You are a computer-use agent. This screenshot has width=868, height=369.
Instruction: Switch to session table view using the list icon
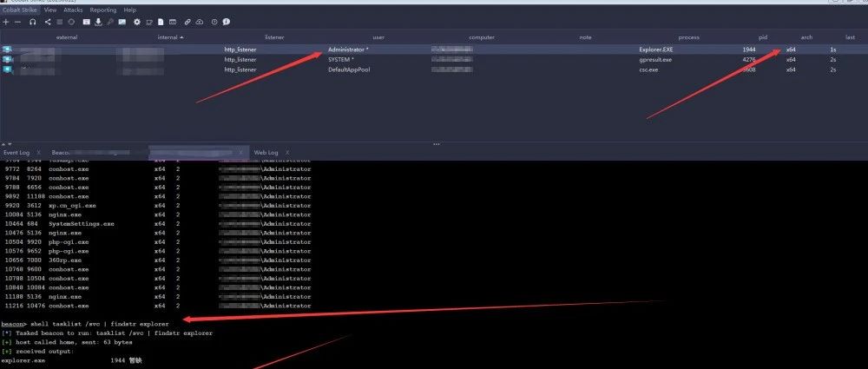point(59,23)
